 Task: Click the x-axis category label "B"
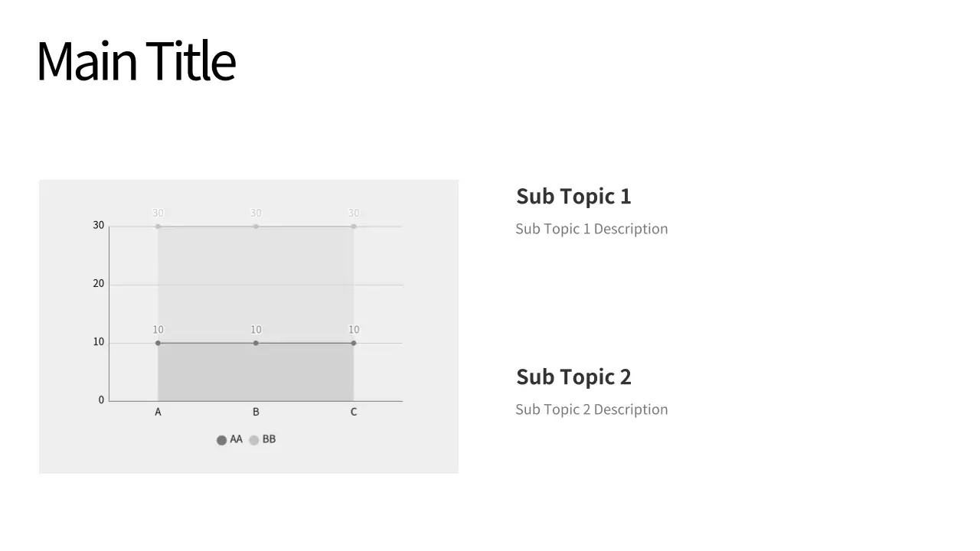(256, 412)
